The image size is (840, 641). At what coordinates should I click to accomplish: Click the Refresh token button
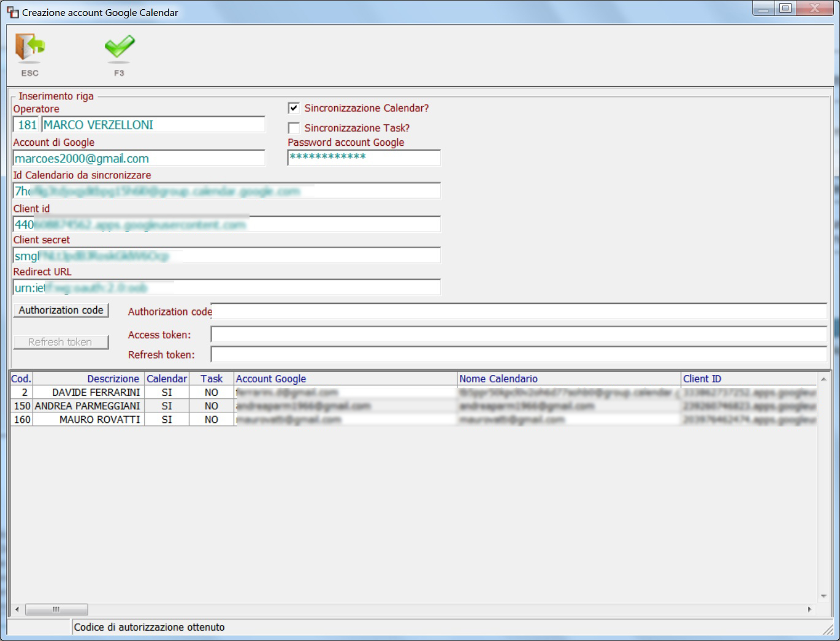click(61, 342)
